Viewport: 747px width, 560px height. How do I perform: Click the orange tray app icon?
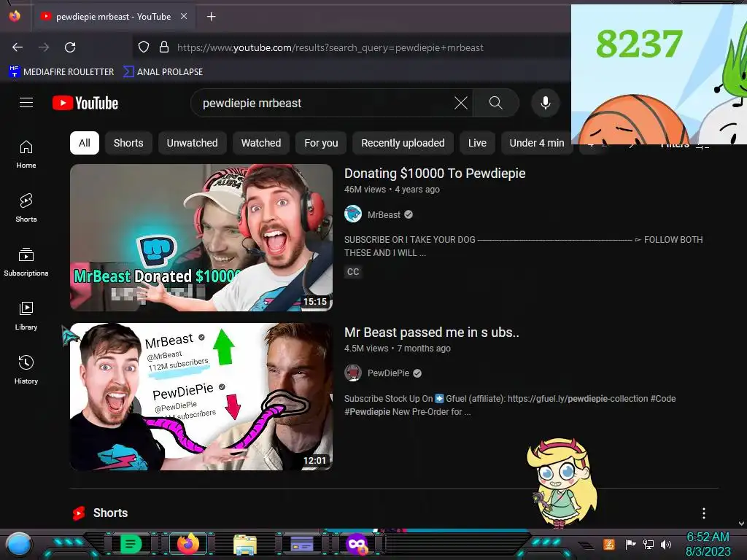click(x=609, y=544)
